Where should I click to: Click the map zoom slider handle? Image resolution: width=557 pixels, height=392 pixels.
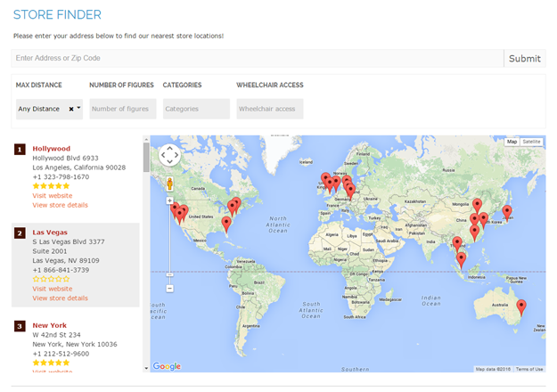[x=170, y=274]
